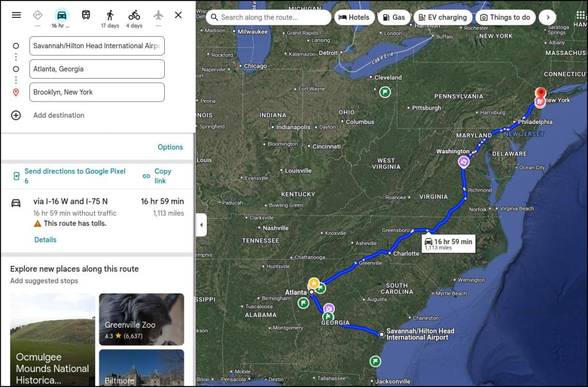The width and height of the screenshot is (588, 387).
Task: Open Details for the I-16 W route
Action: [x=45, y=239]
